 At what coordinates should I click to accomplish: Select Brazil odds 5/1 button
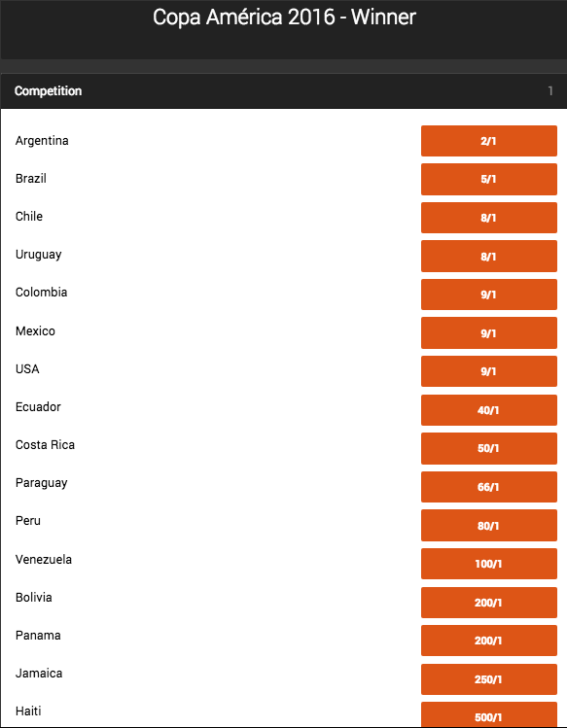489,179
